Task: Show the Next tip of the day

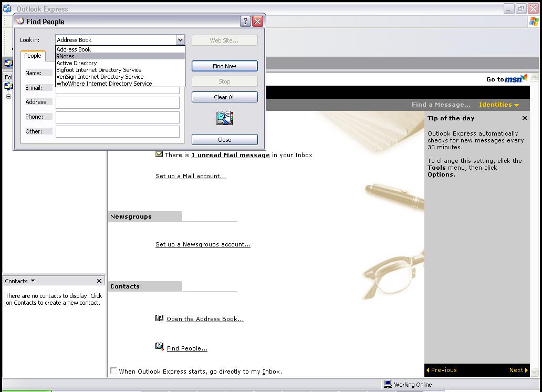Action: tap(518, 370)
